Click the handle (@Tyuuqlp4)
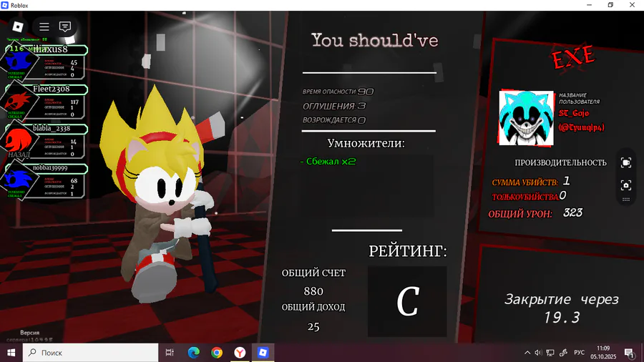This screenshot has width=644, height=362. [581, 127]
